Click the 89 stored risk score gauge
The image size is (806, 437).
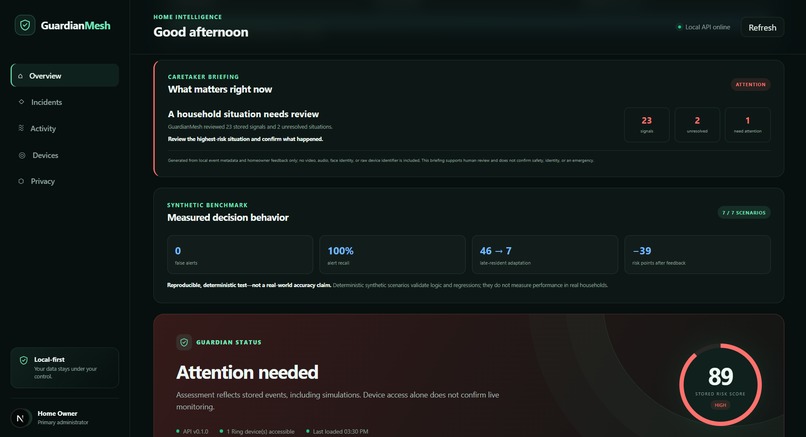720,385
